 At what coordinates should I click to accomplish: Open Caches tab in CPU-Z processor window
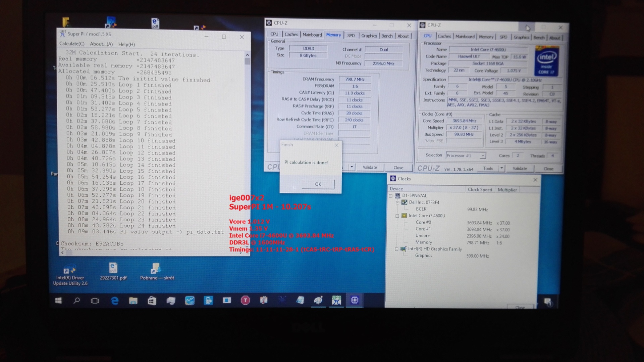444,36
